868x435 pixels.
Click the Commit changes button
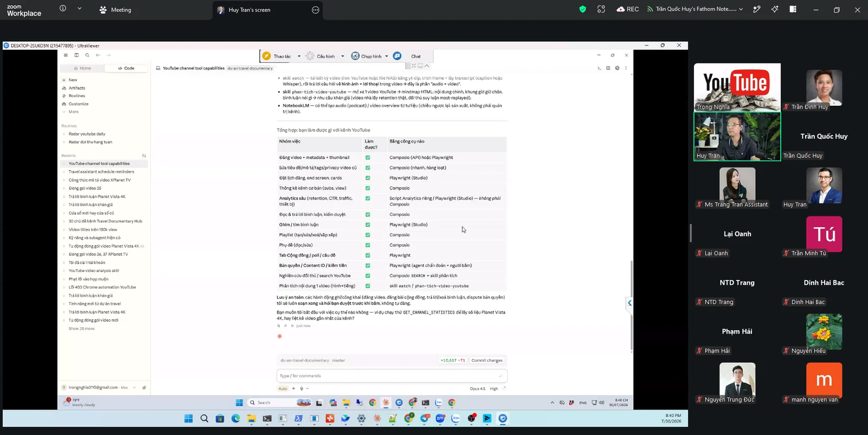[x=487, y=360]
